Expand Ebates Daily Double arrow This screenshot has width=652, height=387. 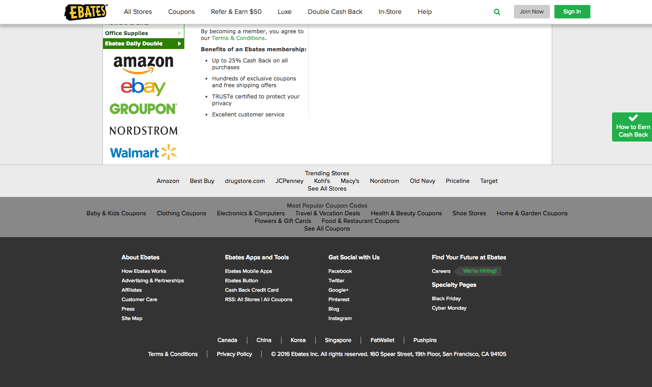(179, 44)
